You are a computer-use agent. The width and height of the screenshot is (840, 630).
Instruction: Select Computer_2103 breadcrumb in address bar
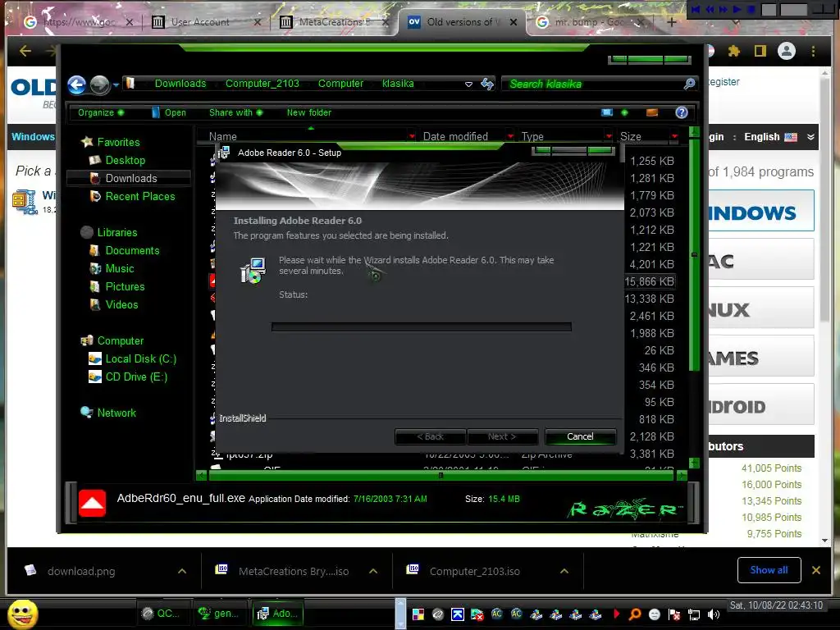click(x=262, y=84)
